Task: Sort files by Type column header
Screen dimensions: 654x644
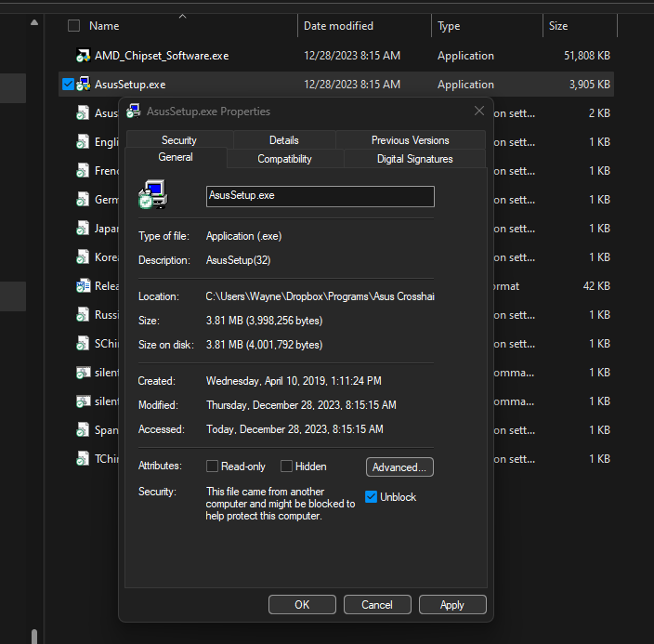Action: (x=449, y=26)
